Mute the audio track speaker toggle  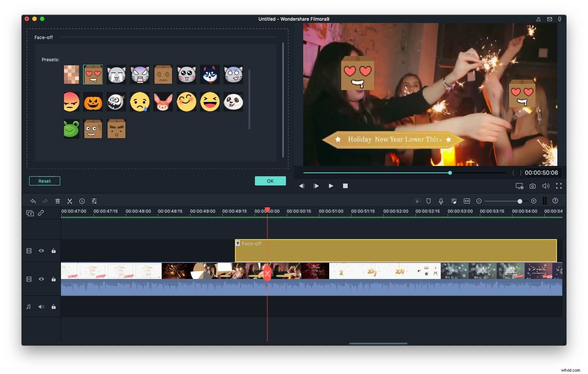coord(41,307)
